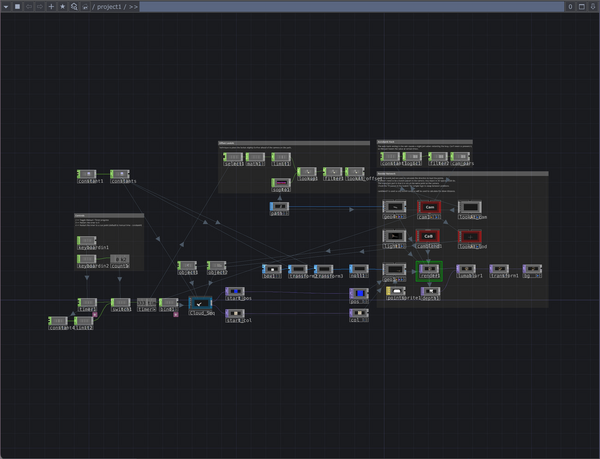Select the timer1 CHOP node
The height and width of the screenshot is (459, 600).
coord(87,303)
